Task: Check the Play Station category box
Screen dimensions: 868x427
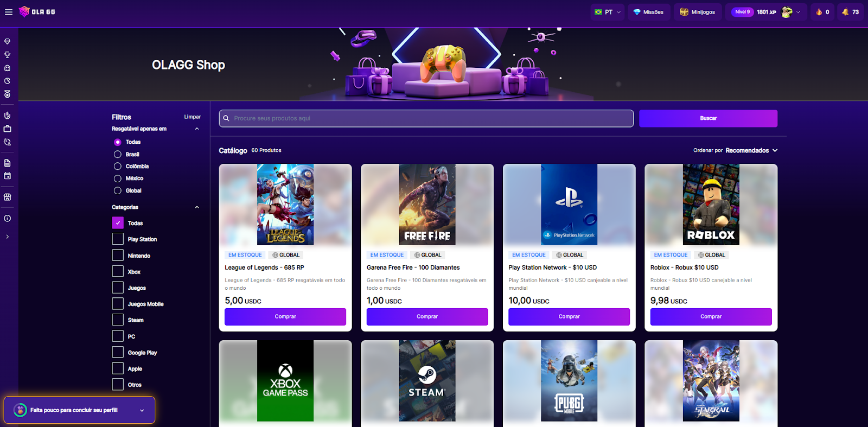Action: coord(118,239)
